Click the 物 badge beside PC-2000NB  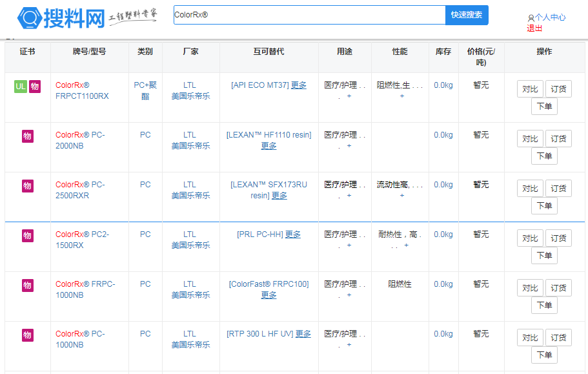27,136
